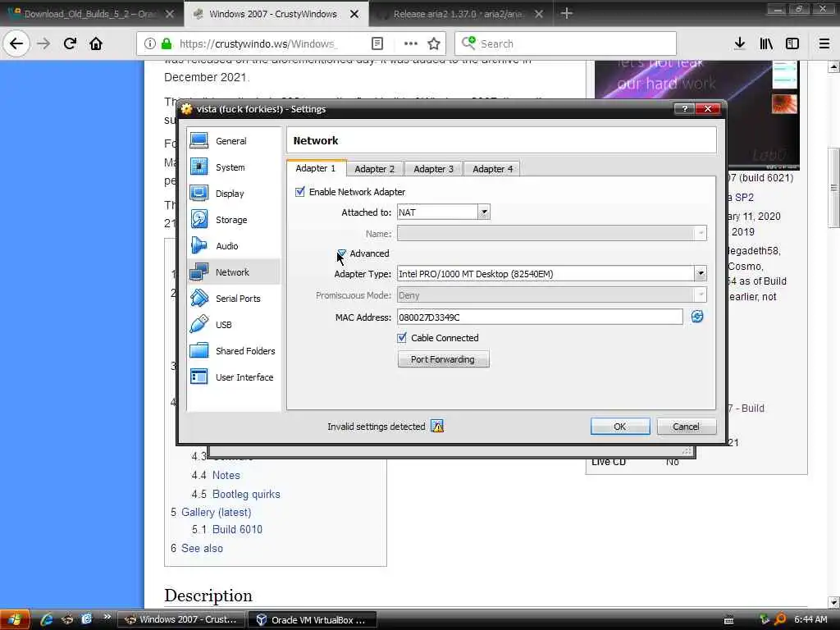The image size is (840, 630).
Task: Open Storage settings icon
Action: coord(199,220)
